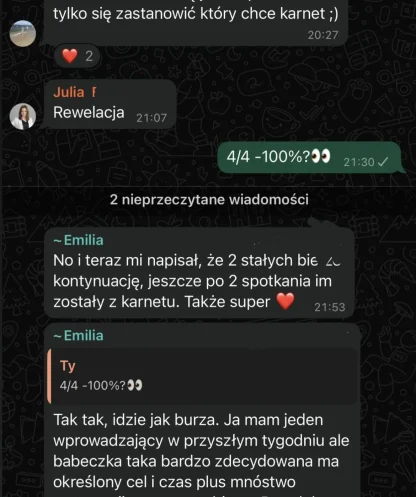This screenshot has height=497, width=416.
Task: Tap the Julia sender name
Action: point(74,92)
